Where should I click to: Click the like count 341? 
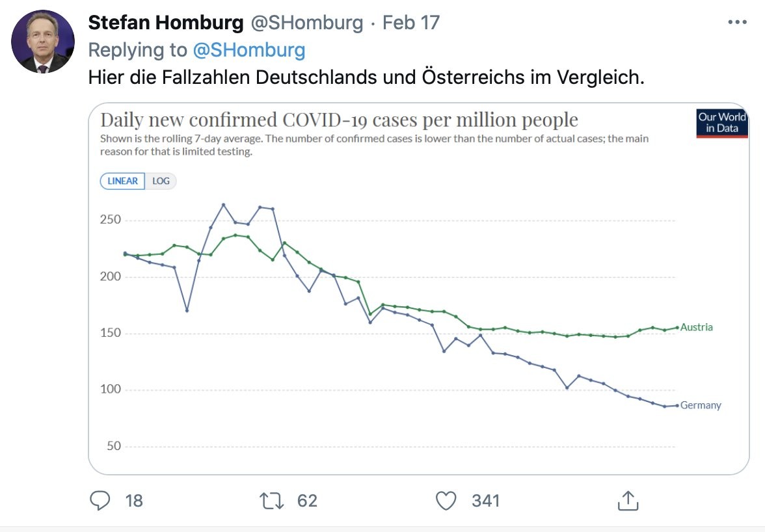486,500
